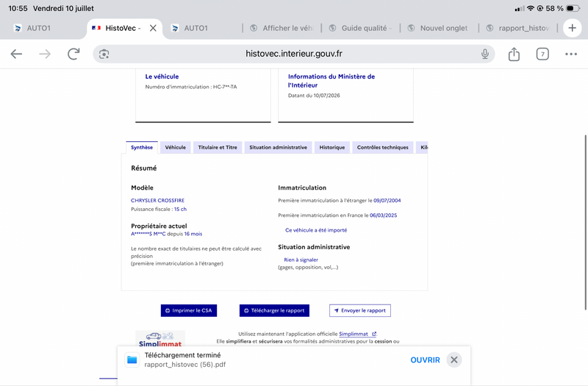Reload the page with the refresh icon

pyautogui.click(x=73, y=54)
